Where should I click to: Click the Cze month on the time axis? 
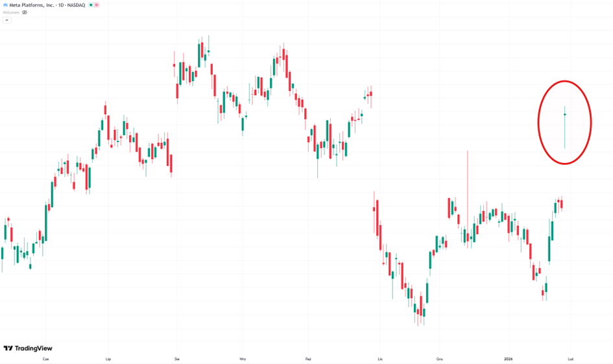point(45,358)
